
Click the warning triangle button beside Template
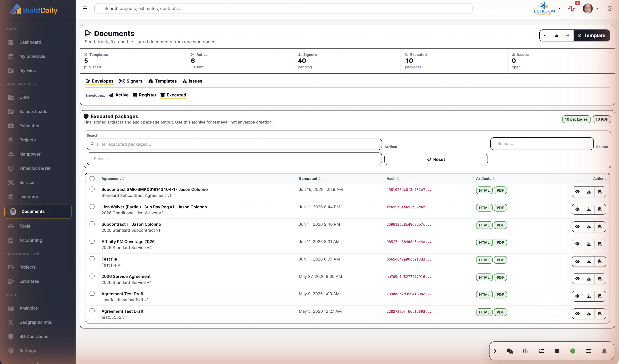pos(556,35)
